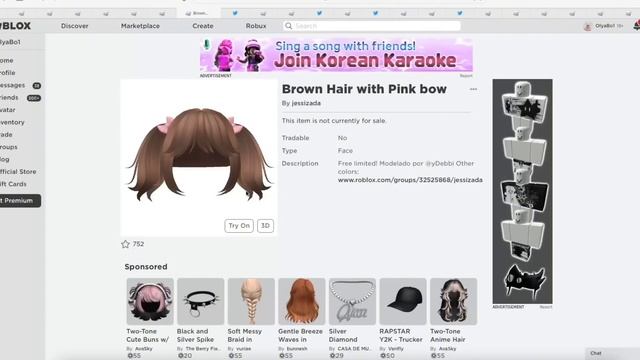Click the favorite star icon beside 752
The image size is (640, 360).
[125, 244]
